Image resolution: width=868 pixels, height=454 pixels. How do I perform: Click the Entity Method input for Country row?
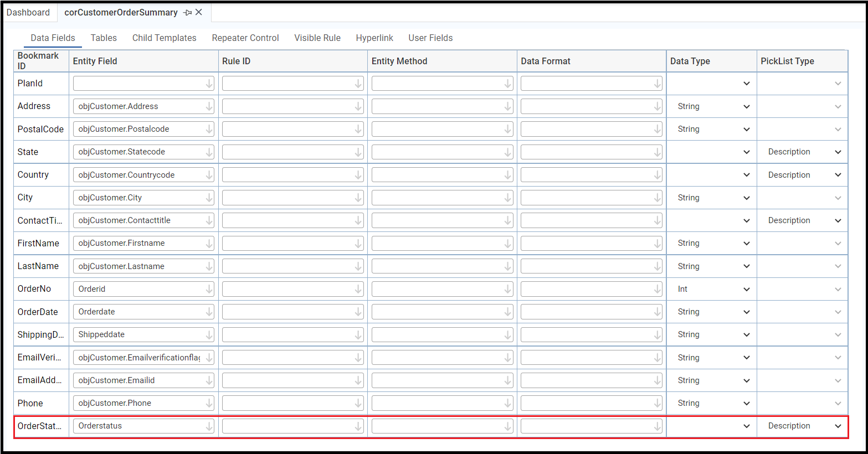[x=443, y=175]
